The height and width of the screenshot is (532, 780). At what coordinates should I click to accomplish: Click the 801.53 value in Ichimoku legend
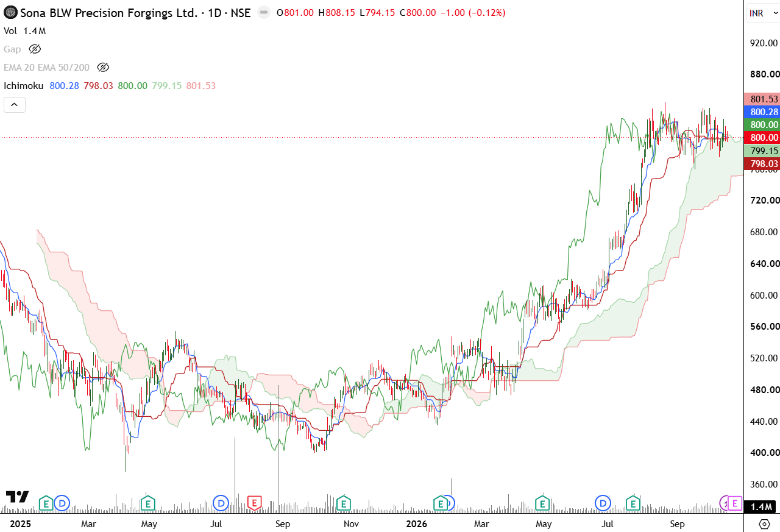click(201, 86)
